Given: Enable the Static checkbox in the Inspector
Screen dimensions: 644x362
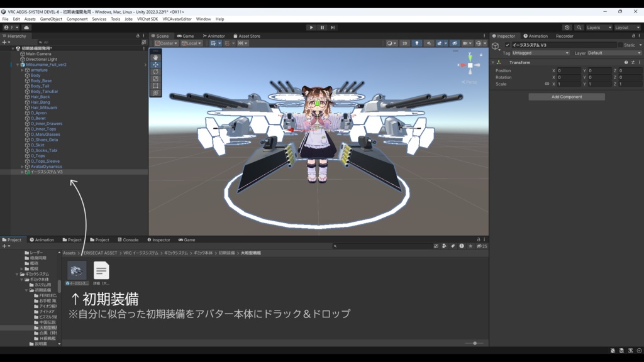Looking at the screenshot, I should click(x=619, y=45).
